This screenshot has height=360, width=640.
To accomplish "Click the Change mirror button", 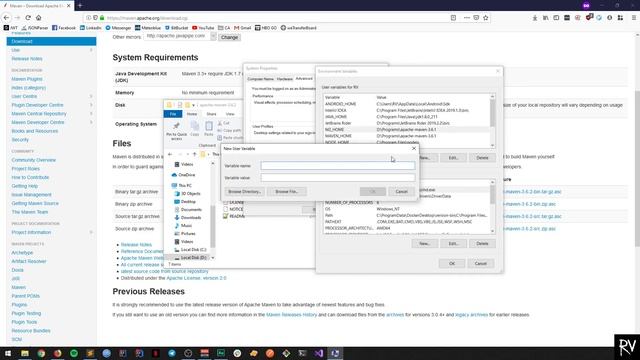I will click(x=229, y=37).
